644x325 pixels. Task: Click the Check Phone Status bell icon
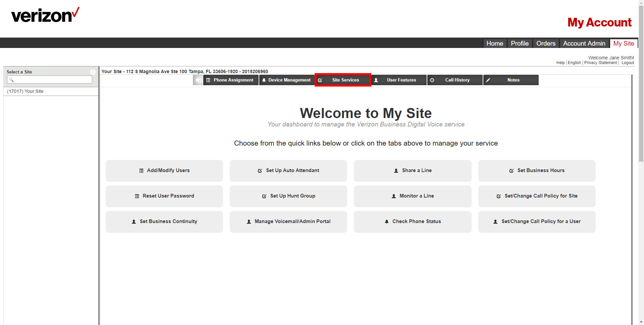point(387,222)
